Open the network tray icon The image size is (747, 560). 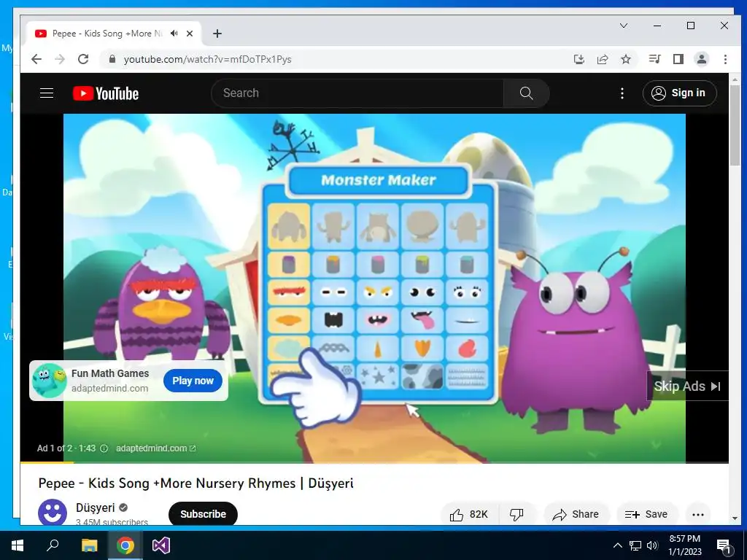tap(635, 545)
